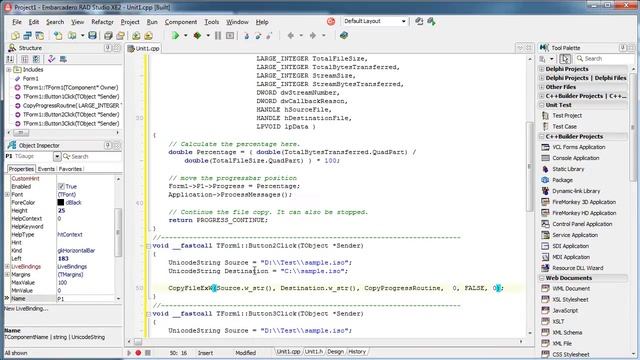Expand the Font property
The image size is (640, 360).
point(7,195)
